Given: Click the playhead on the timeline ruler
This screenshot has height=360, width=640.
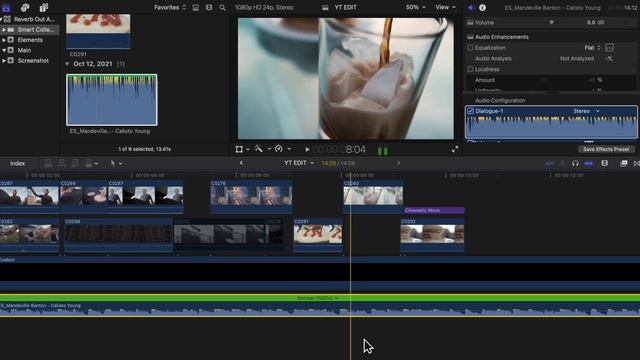Looking at the screenshot, I should click(350, 176).
